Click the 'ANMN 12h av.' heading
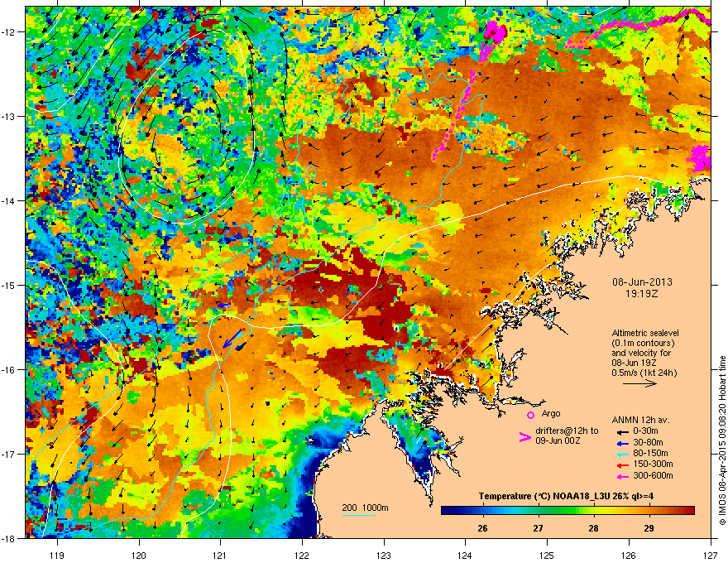Screen dimensions: 728x563 (x=640, y=420)
